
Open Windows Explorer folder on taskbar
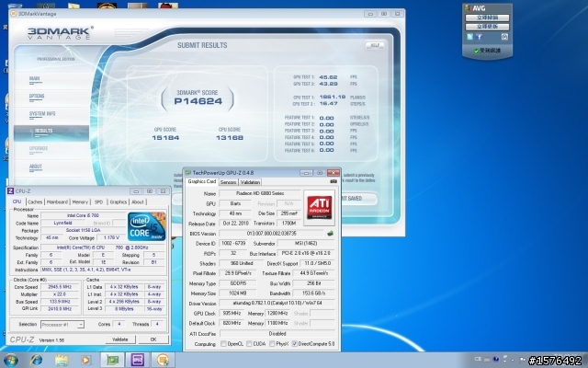[x=62, y=361]
